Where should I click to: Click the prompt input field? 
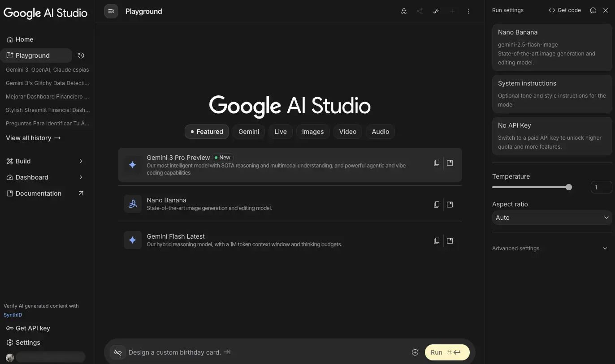pos(267,352)
